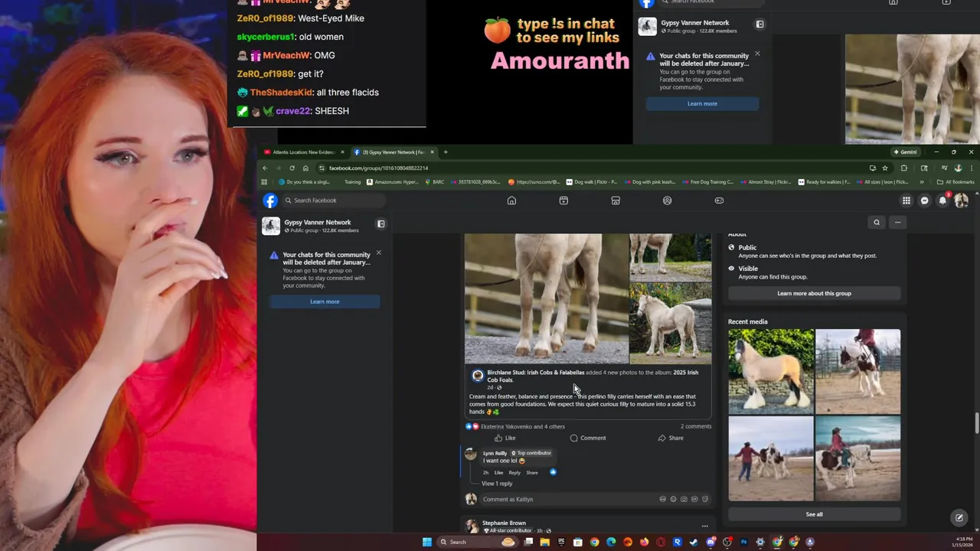Screen dimensions: 980x551
Task: Click the Windows taskbar Search box
Action: tap(477, 542)
